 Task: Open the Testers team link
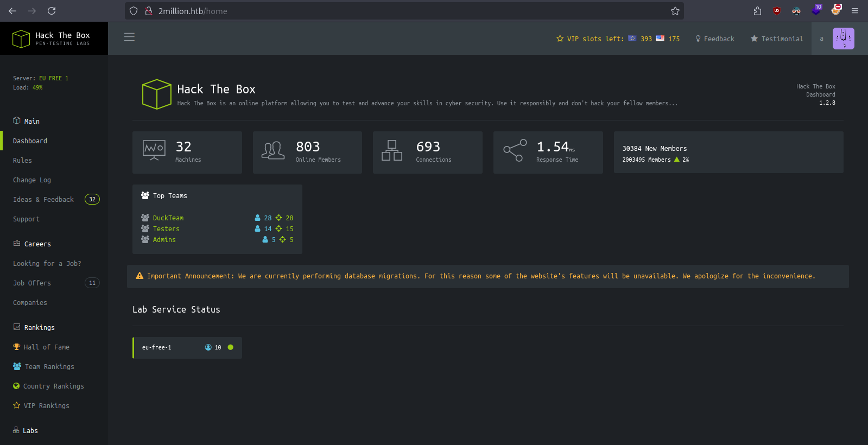tap(166, 228)
